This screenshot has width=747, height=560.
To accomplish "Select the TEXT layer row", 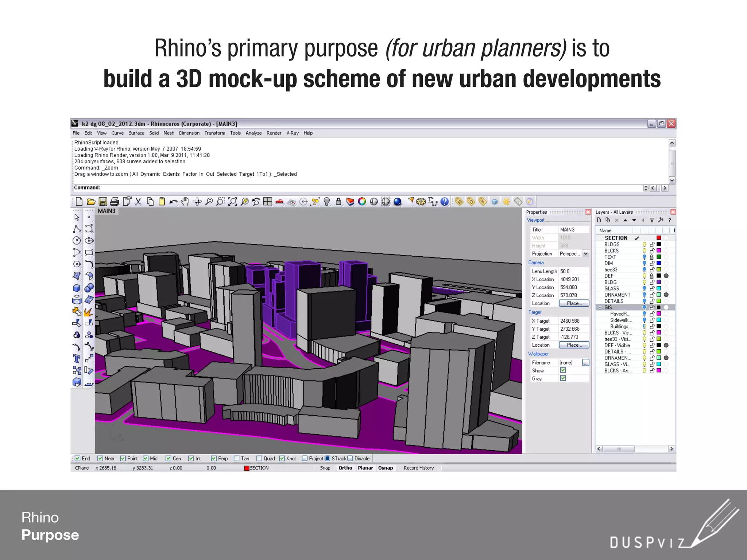I will click(635, 257).
